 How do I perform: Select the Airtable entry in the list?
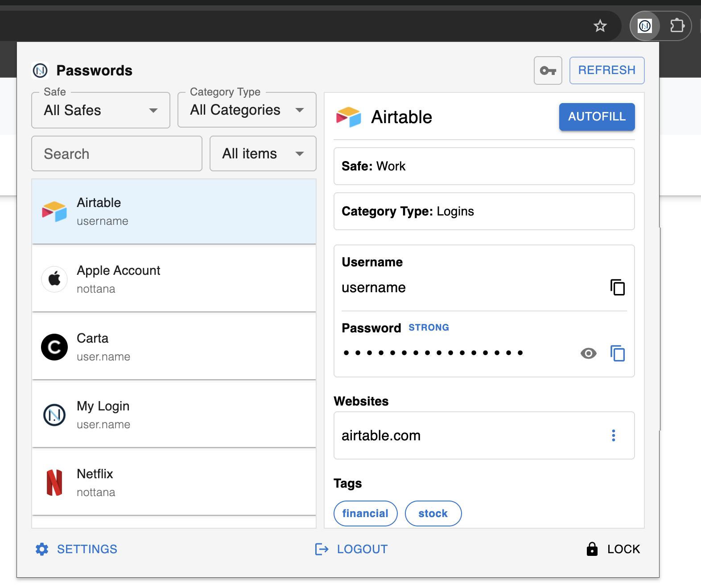[x=174, y=211]
